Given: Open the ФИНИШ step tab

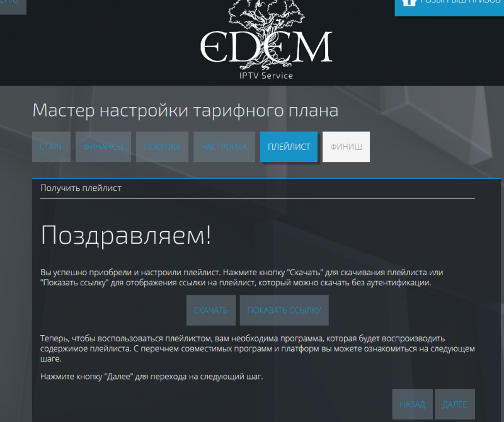Looking at the screenshot, I should click(x=346, y=147).
